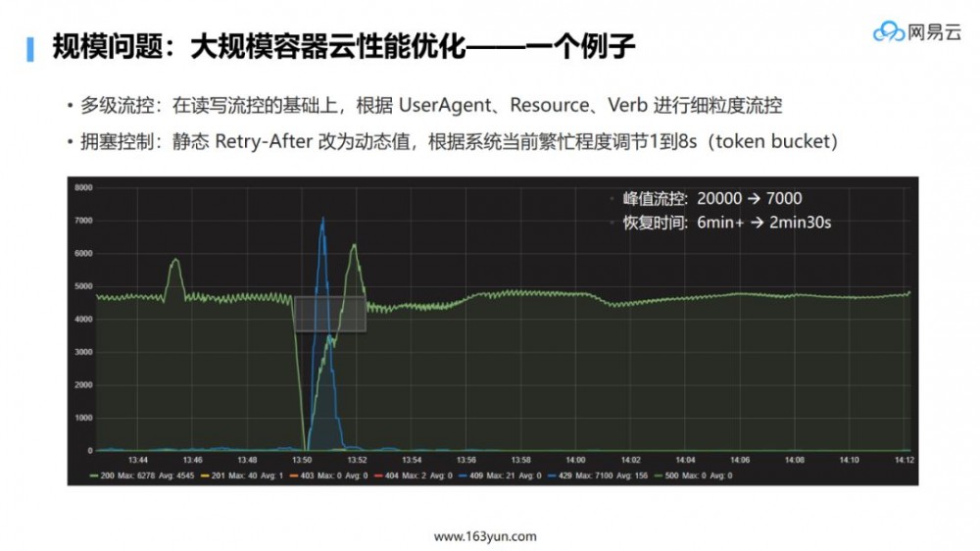
Task: Click the 13:50 x-axis time label
Action: [302, 461]
